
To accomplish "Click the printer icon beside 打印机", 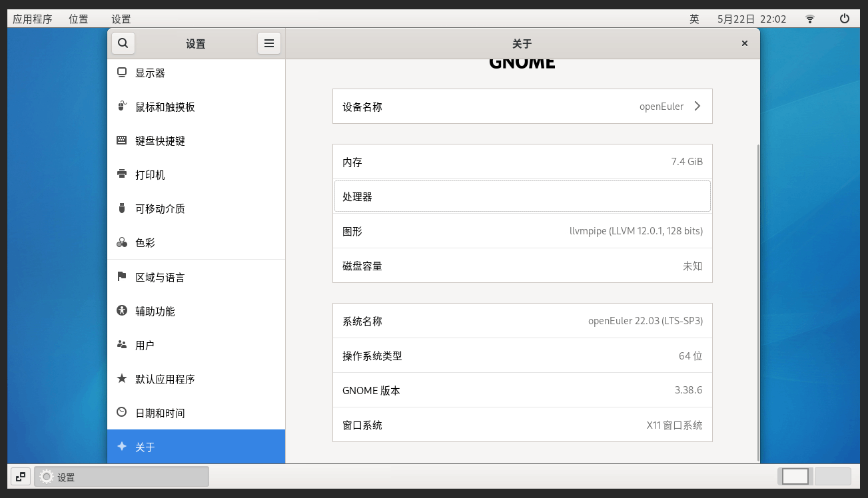I will click(121, 174).
